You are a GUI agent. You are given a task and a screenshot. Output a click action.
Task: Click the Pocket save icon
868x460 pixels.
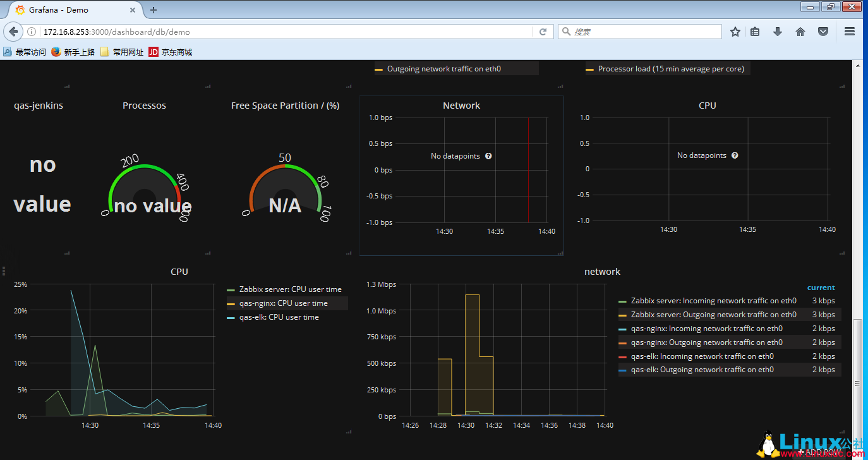point(823,31)
